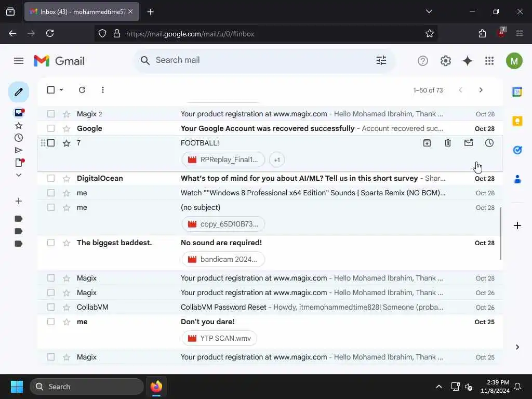
Task: Star the CollabVM Password Reset email
Action: coord(66,308)
